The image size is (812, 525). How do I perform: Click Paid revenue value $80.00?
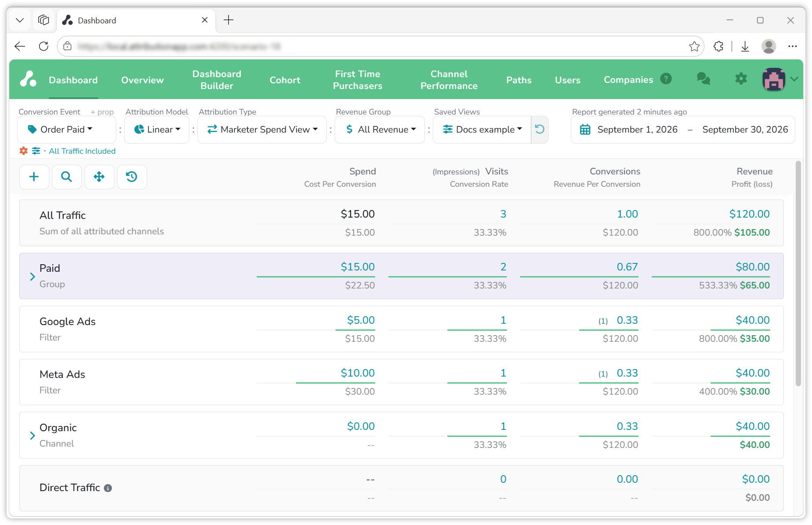(x=753, y=267)
